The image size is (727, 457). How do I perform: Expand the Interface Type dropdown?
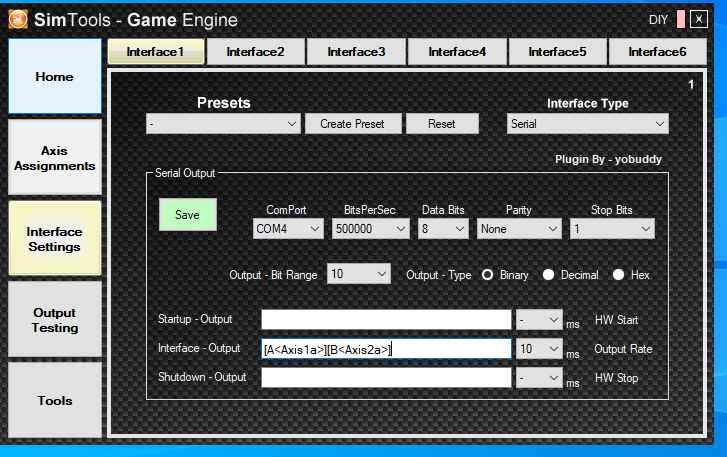point(587,124)
